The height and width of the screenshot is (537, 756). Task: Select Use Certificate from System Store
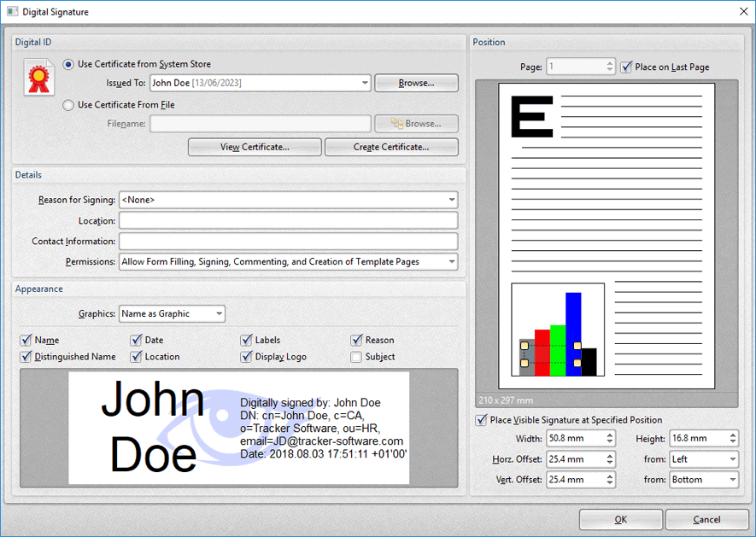(x=68, y=64)
